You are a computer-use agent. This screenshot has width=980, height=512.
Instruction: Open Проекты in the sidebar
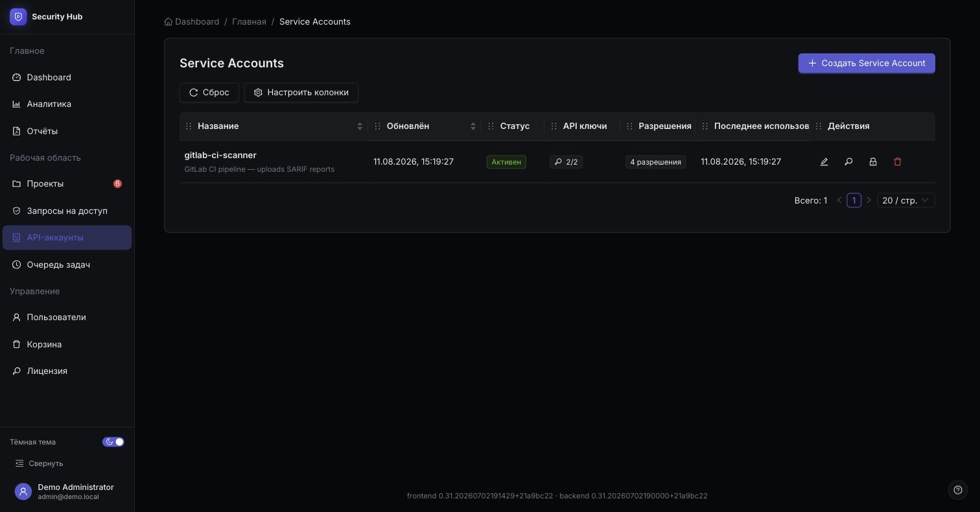point(67,184)
